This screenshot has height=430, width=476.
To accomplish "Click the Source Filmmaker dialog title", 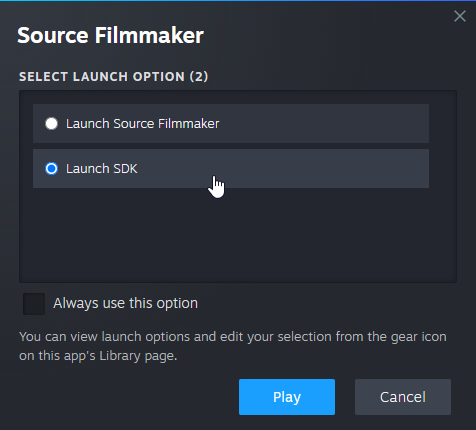I will point(110,35).
